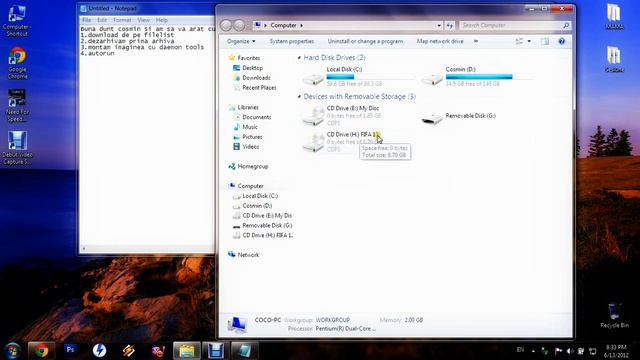
Task: Click the change view icon
Action: tap(519, 41)
